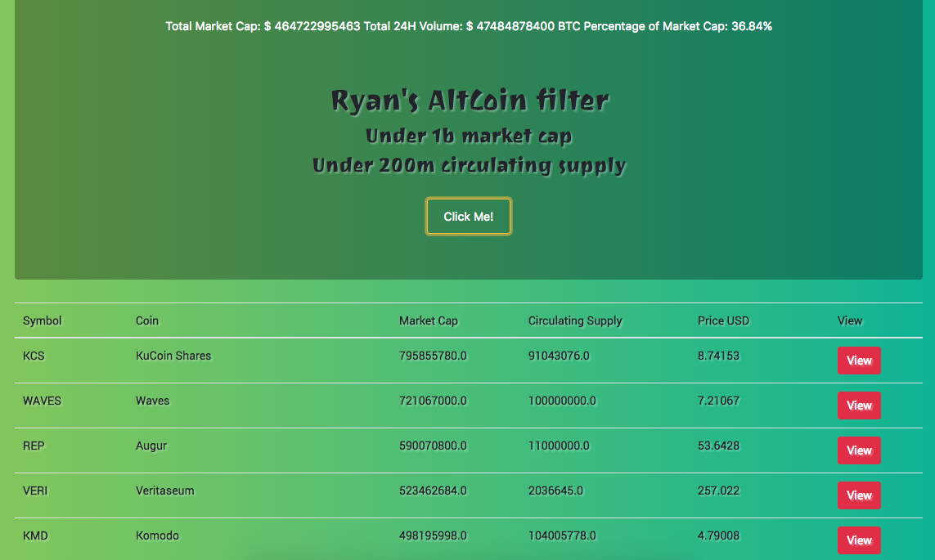Click the Circulating Supply column header
The width and height of the screenshot is (935, 560).
(575, 320)
